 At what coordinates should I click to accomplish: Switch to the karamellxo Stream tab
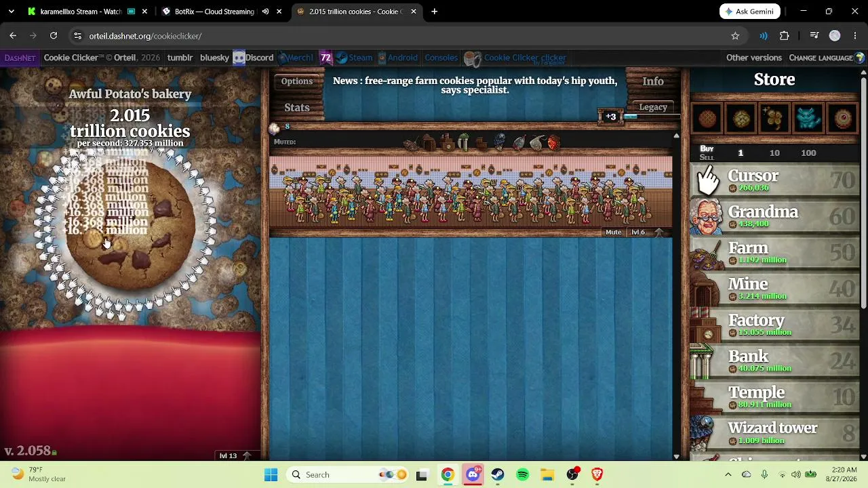coord(80,12)
